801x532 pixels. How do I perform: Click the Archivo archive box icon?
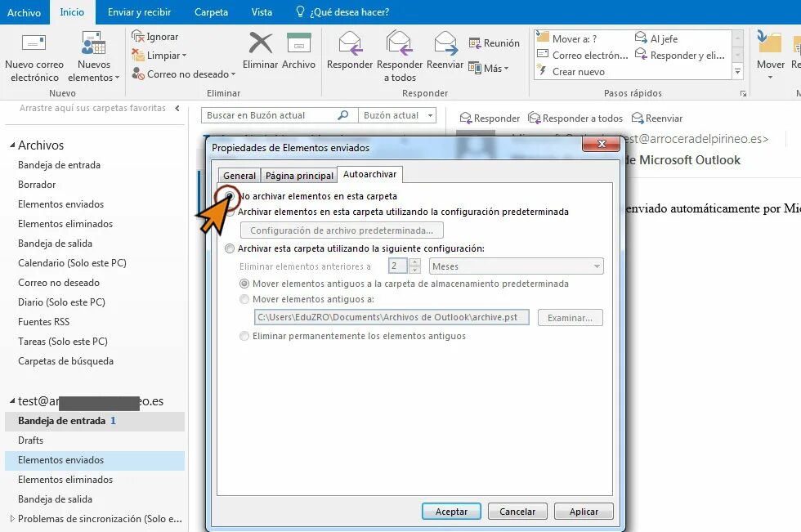(299, 42)
